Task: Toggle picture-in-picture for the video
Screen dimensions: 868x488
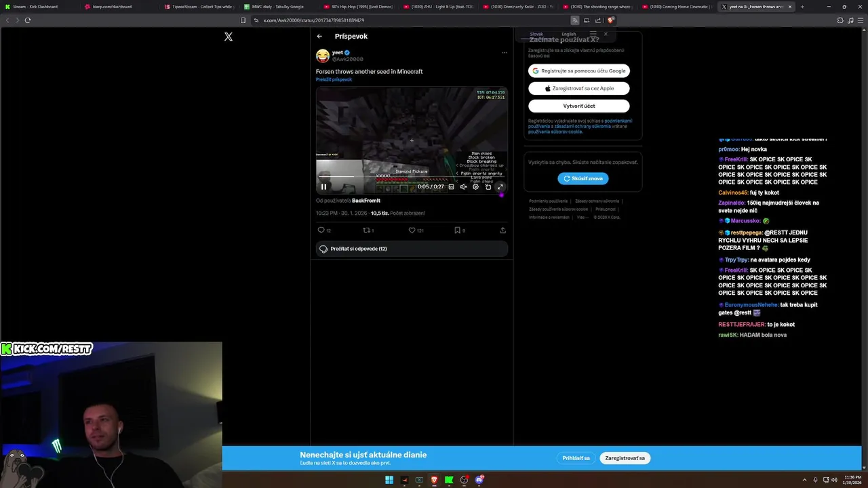Action: coord(488,187)
